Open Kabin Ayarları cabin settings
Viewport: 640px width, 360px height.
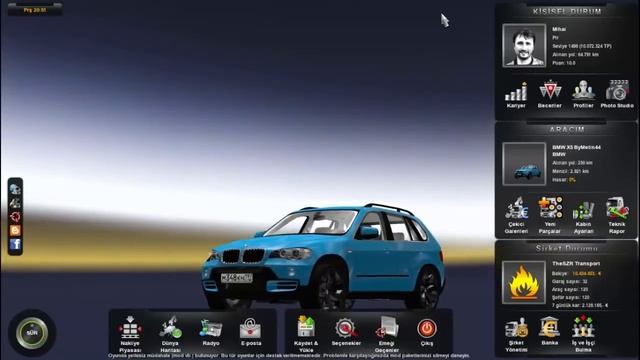click(583, 216)
